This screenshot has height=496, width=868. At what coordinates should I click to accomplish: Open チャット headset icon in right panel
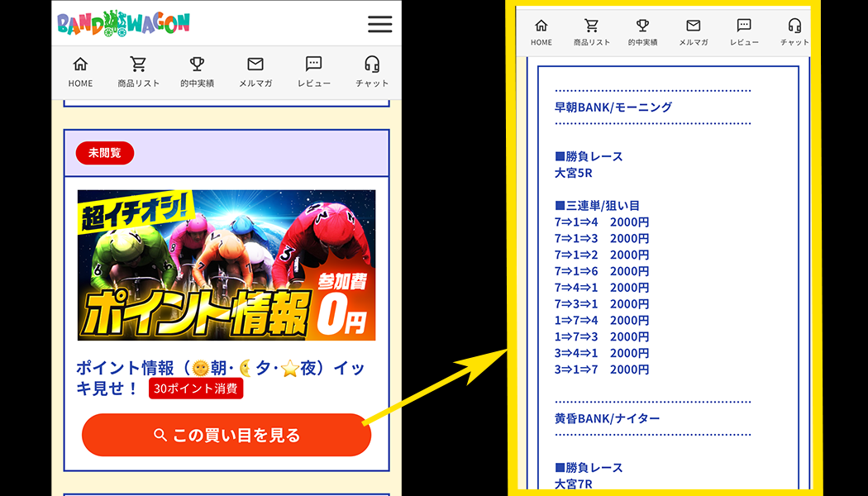click(x=794, y=26)
